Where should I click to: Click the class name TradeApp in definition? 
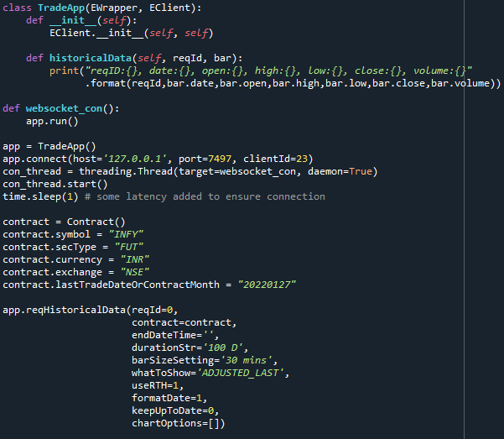click(61, 8)
